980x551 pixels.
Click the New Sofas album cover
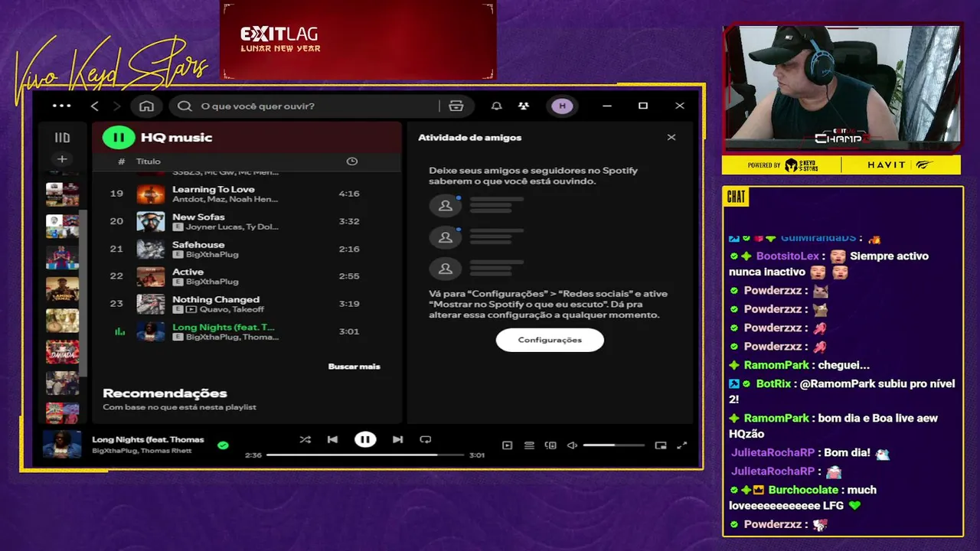point(151,221)
